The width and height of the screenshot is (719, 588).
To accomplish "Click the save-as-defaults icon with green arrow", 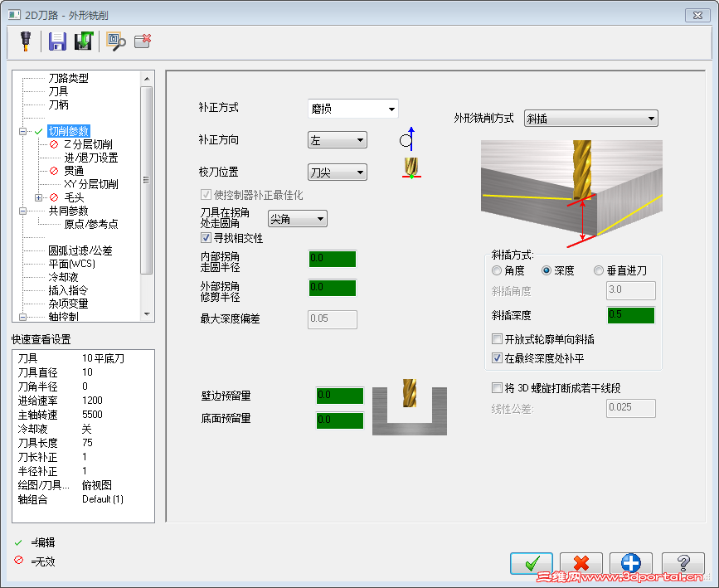I will pos(83,41).
